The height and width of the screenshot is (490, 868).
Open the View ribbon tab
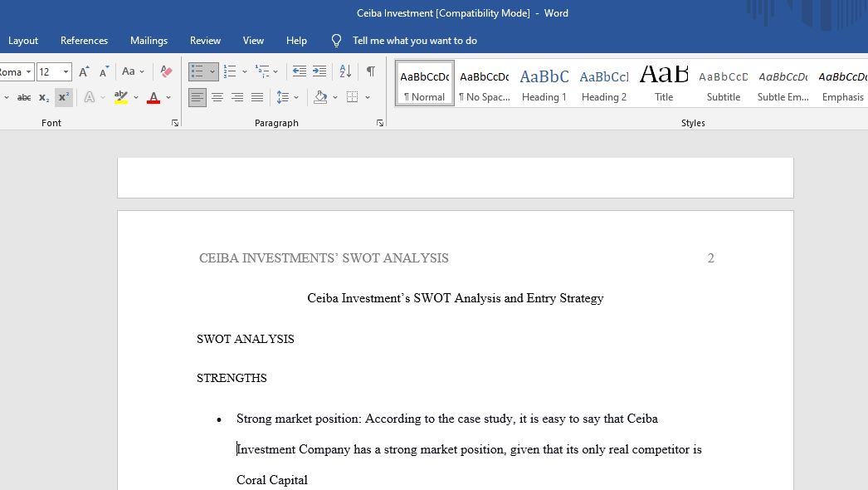point(253,41)
